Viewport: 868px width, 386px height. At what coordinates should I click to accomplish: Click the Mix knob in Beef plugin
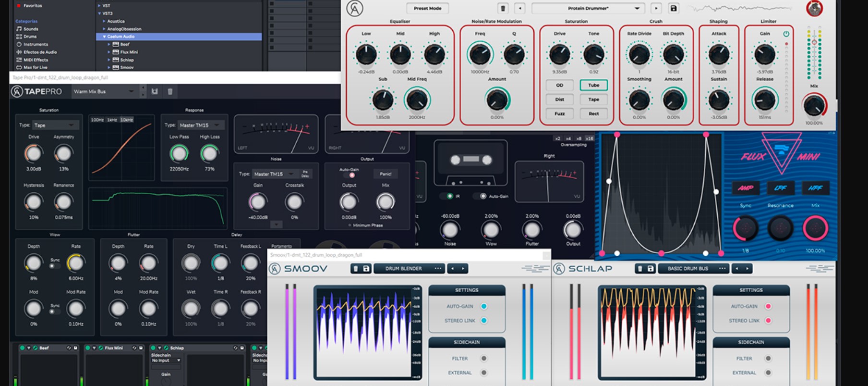click(814, 105)
